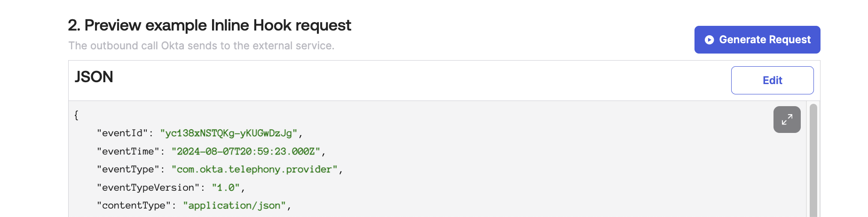Click the JSON panel vertical scrollbar

click(x=813, y=160)
